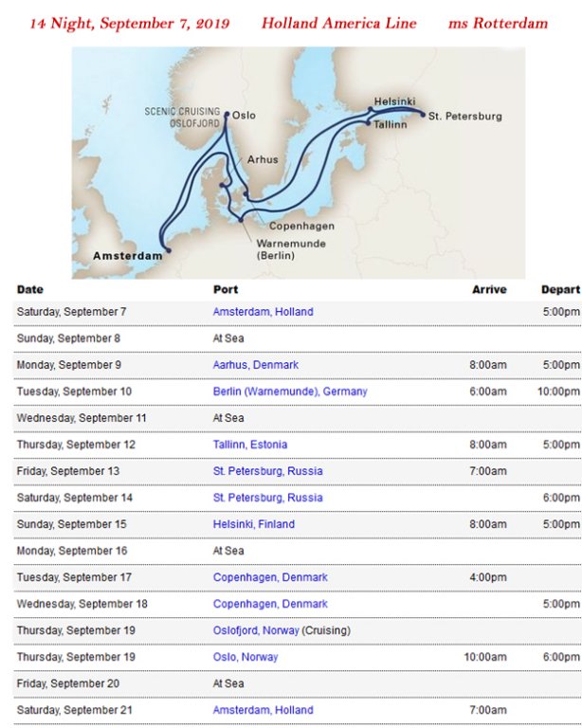Open the Oslo, Norway port link
The width and height of the screenshot is (582, 728).
(246, 657)
